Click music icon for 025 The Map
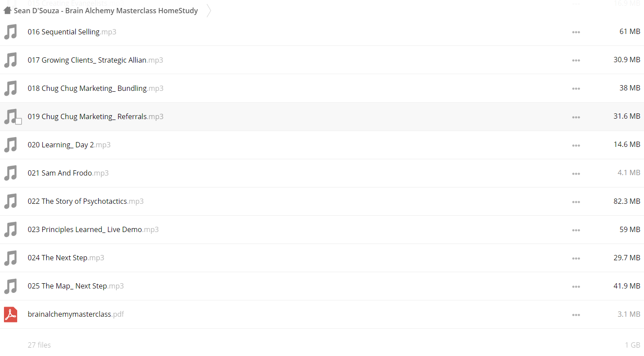The image size is (644, 356). (11, 286)
